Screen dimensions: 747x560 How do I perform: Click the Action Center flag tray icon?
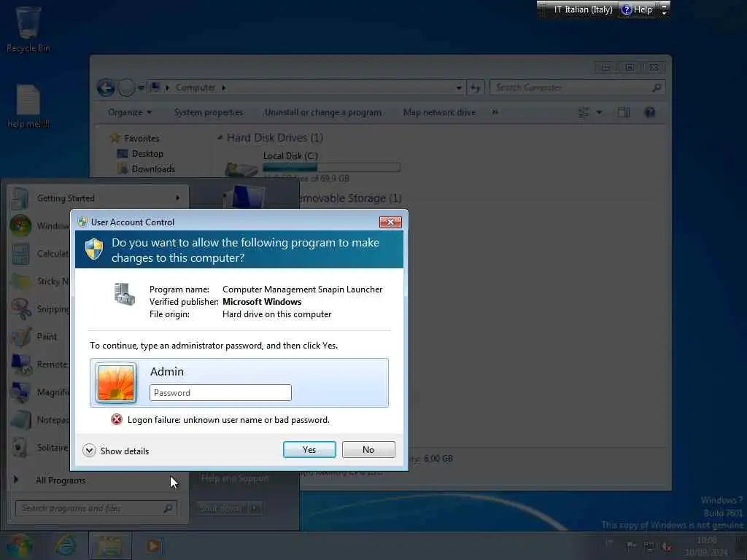tap(631, 547)
